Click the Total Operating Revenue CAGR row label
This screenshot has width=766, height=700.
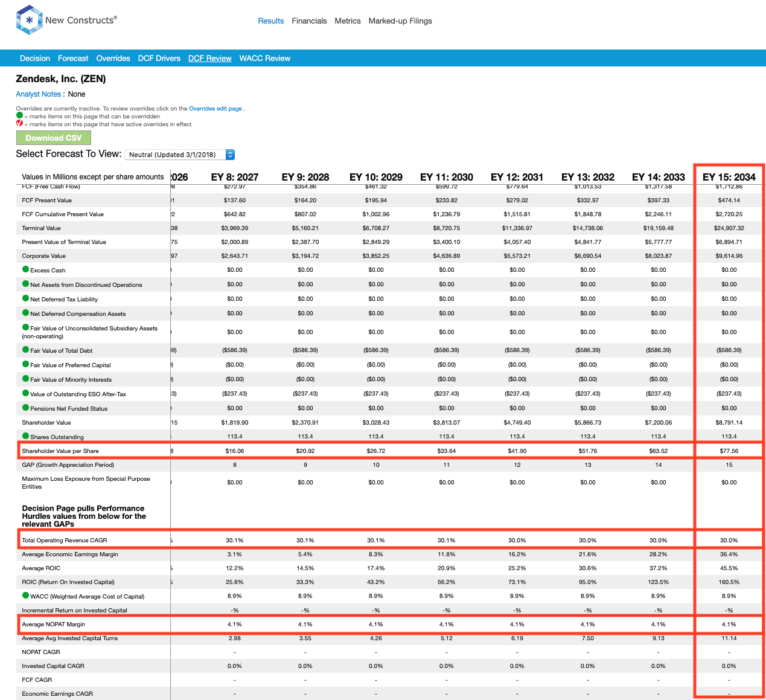[65, 540]
